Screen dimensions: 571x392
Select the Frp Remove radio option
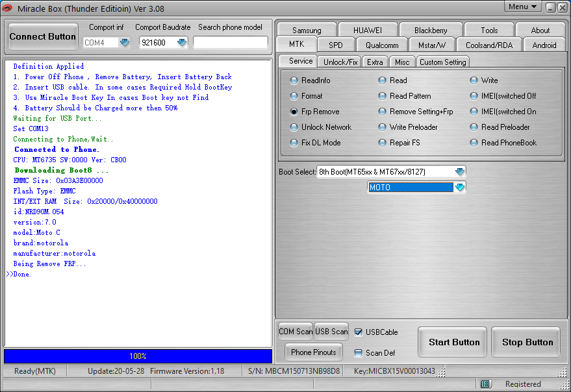pos(294,112)
